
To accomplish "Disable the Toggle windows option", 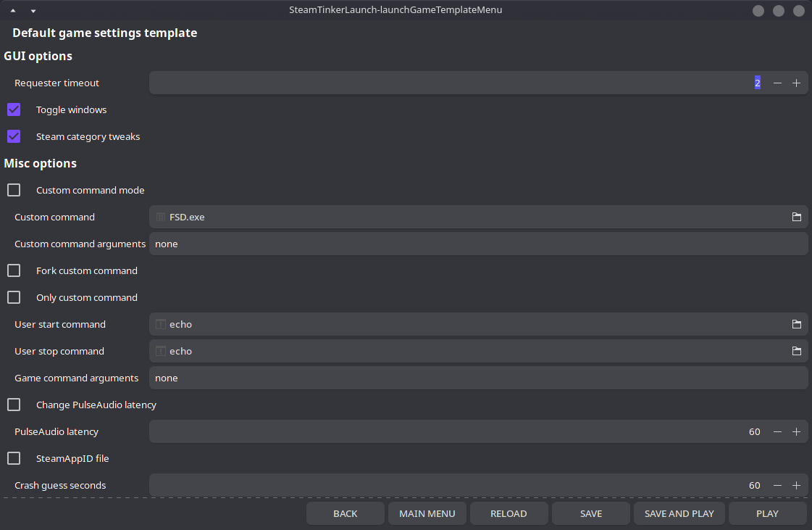I will [13, 109].
